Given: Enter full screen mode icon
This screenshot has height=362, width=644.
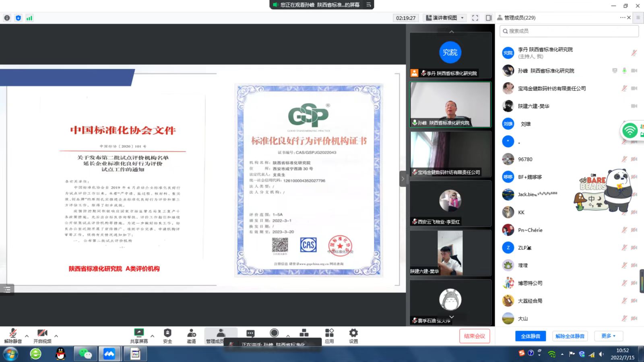Looking at the screenshot, I should 475,18.
